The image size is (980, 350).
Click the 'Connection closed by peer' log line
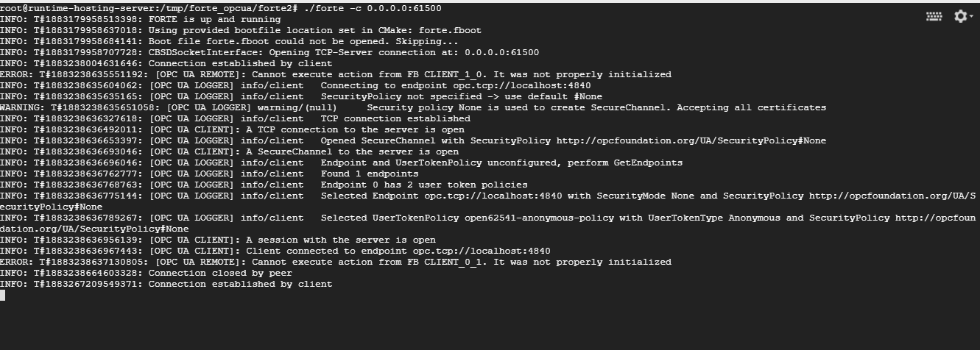[x=146, y=273]
